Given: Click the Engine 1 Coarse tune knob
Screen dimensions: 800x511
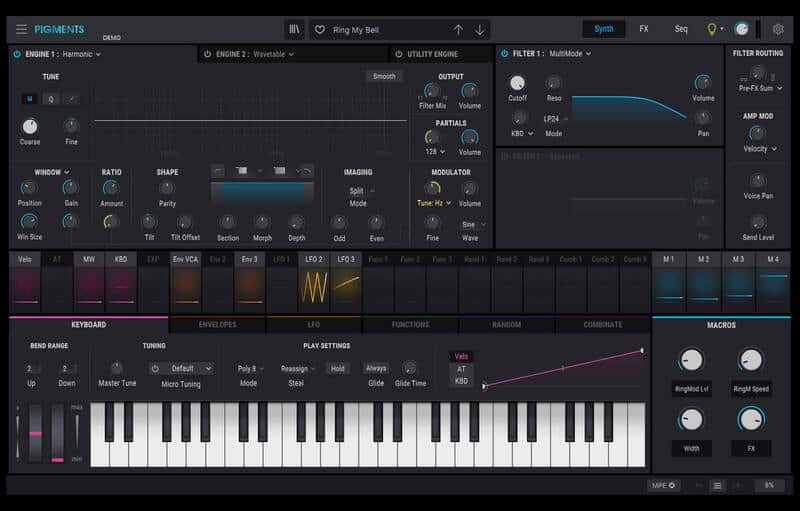Looking at the screenshot, I should pos(30,126).
